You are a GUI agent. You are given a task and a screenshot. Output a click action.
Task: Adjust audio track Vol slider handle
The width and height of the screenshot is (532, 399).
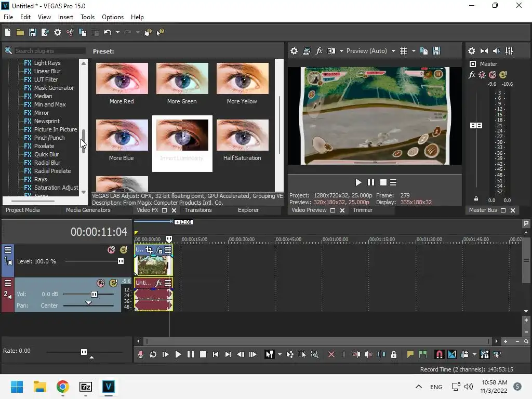(95, 294)
